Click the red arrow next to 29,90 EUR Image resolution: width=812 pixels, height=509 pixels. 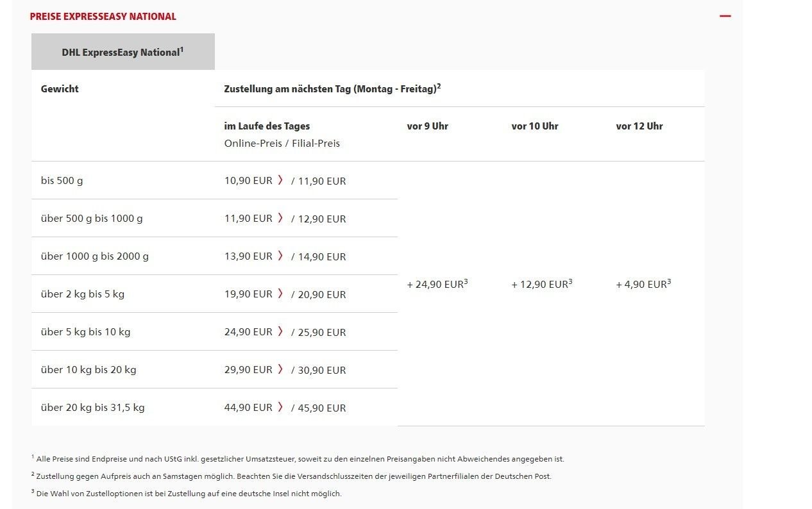click(x=280, y=369)
